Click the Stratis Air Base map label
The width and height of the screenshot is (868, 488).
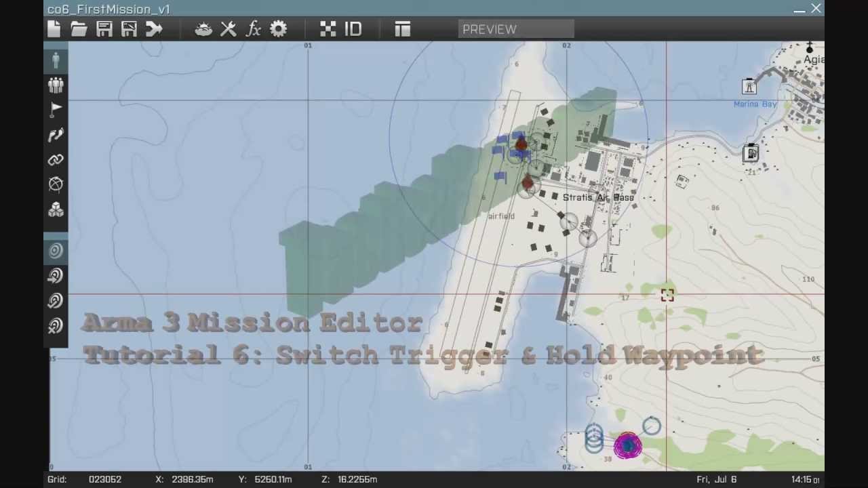(x=598, y=197)
